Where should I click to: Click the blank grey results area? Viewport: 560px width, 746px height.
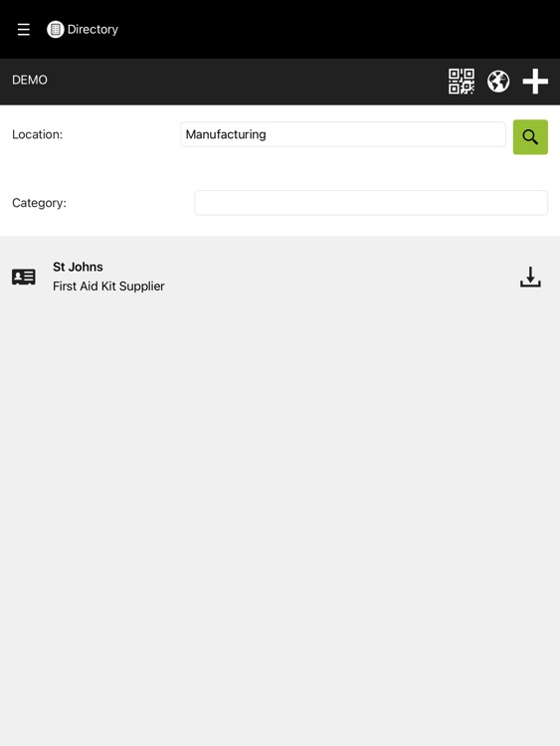280,523
